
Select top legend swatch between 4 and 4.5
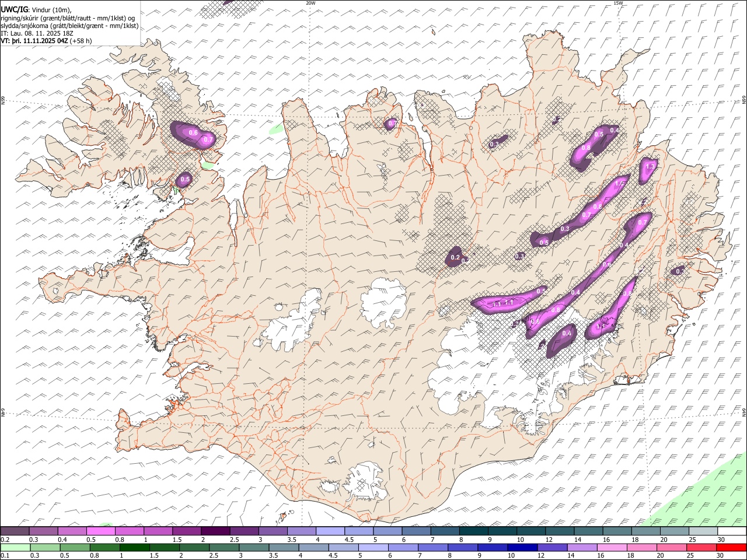point(330,531)
